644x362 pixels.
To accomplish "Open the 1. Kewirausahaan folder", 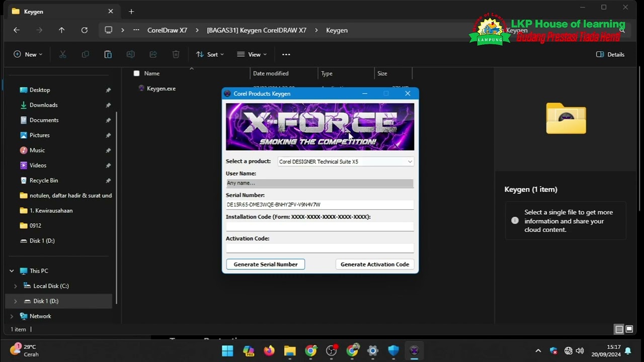I will click(x=51, y=211).
